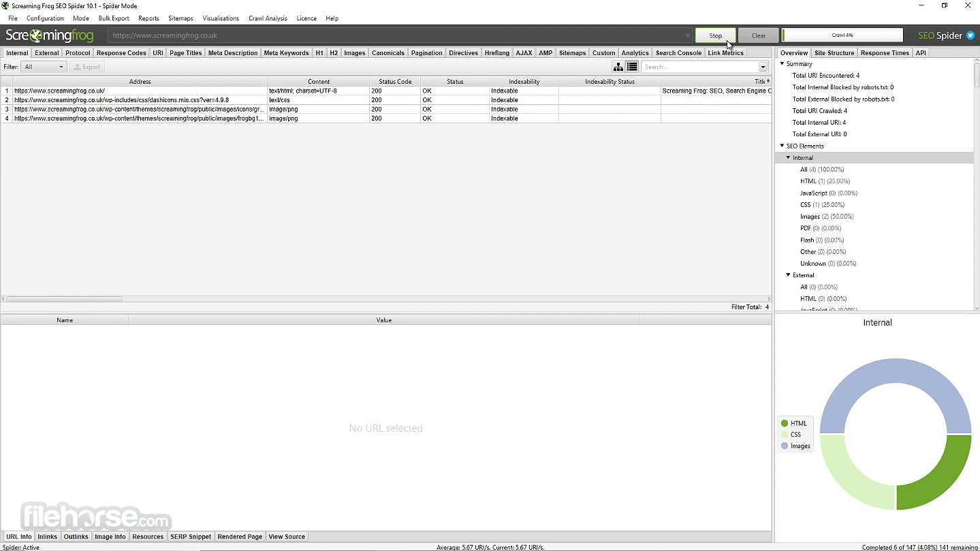Switch to the Response Times tab
The image size is (980, 551).
point(885,52)
